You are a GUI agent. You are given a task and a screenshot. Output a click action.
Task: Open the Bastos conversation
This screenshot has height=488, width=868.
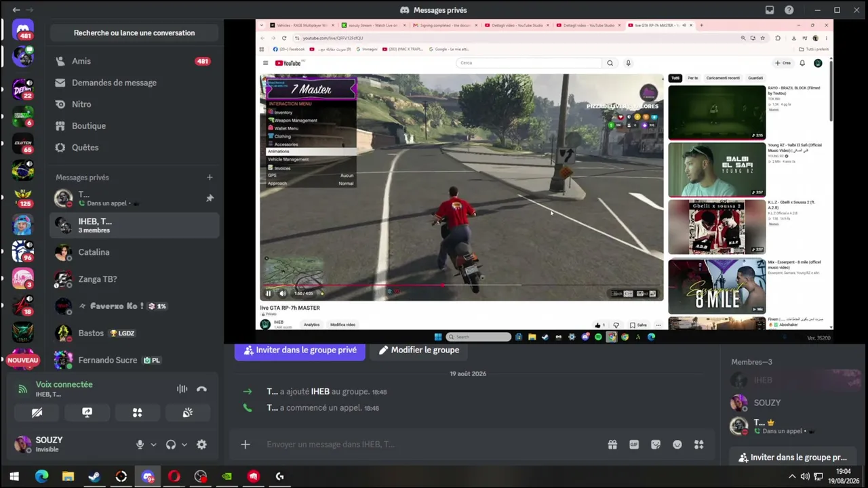point(134,333)
